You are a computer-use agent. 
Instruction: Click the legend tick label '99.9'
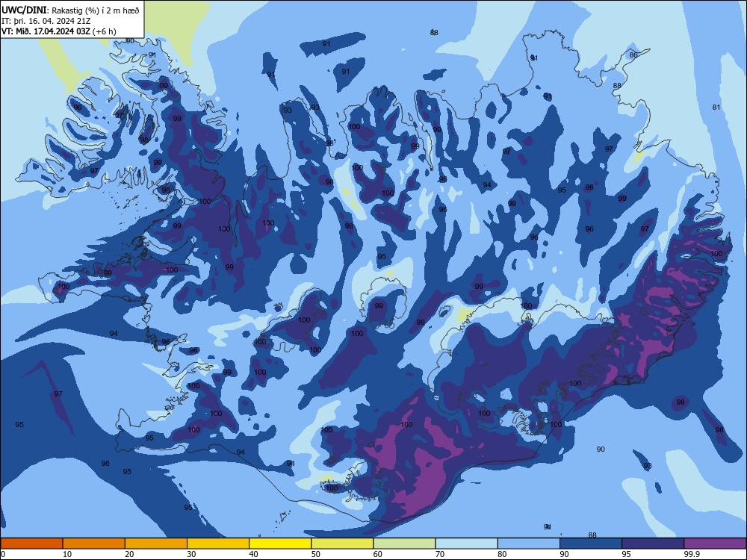click(x=692, y=554)
